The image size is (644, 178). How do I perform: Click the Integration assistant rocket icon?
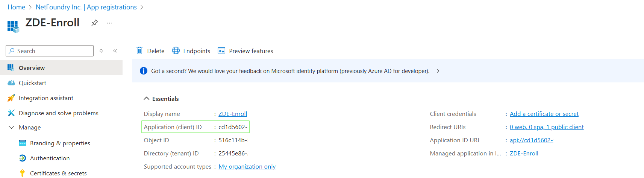(x=11, y=98)
